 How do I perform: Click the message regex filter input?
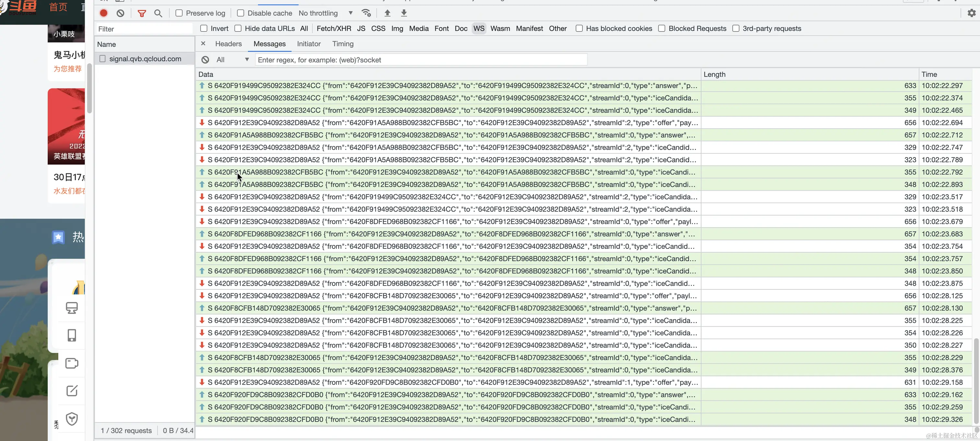click(x=421, y=60)
